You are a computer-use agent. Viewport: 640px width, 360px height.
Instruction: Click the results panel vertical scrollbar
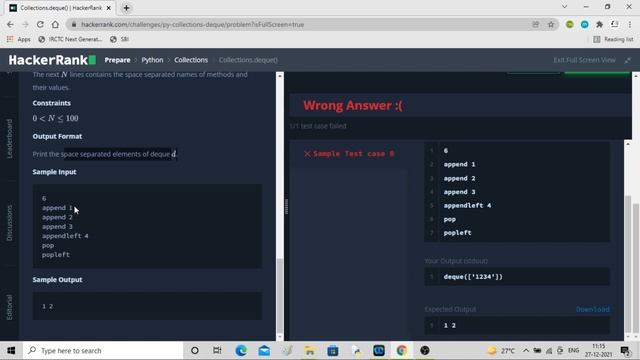pos(628,264)
